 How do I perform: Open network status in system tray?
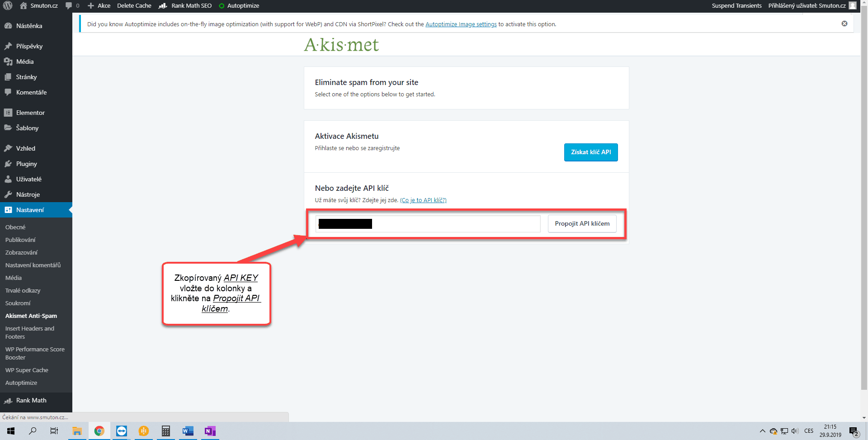pos(784,431)
